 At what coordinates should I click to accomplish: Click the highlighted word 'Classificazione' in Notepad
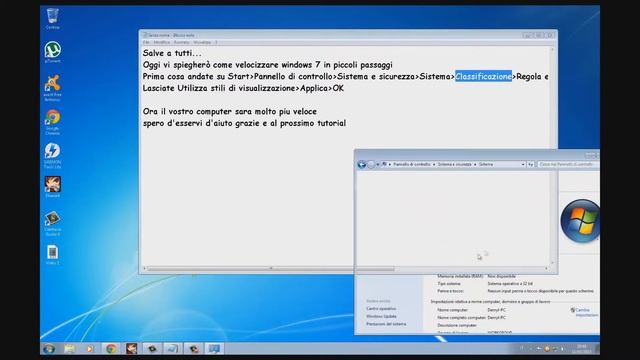click(x=483, y=76)
